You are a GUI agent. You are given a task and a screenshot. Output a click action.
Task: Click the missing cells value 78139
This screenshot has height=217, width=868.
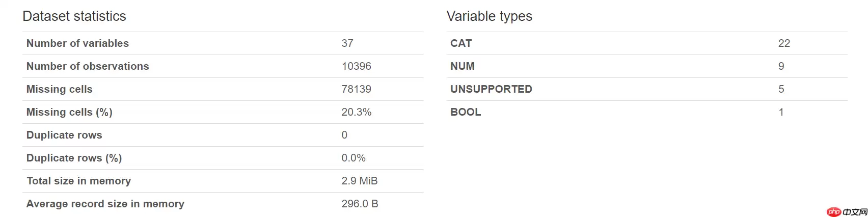pyautogui.click(x=356, y=89)
